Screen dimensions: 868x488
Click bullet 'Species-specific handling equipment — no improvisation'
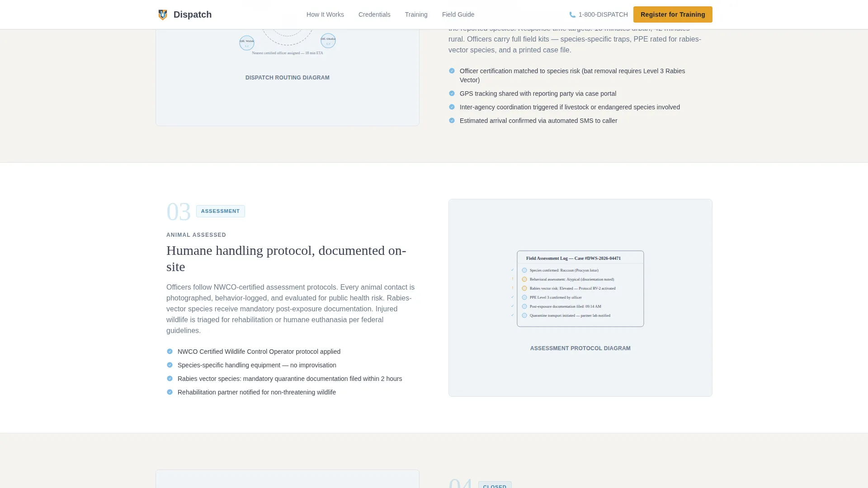point(257,365)
